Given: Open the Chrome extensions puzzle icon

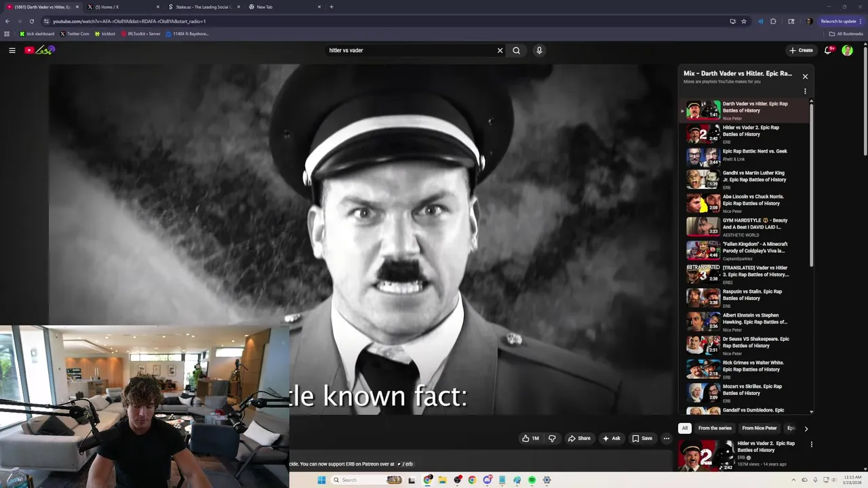Looking at the screenshot, I should 773,21.
